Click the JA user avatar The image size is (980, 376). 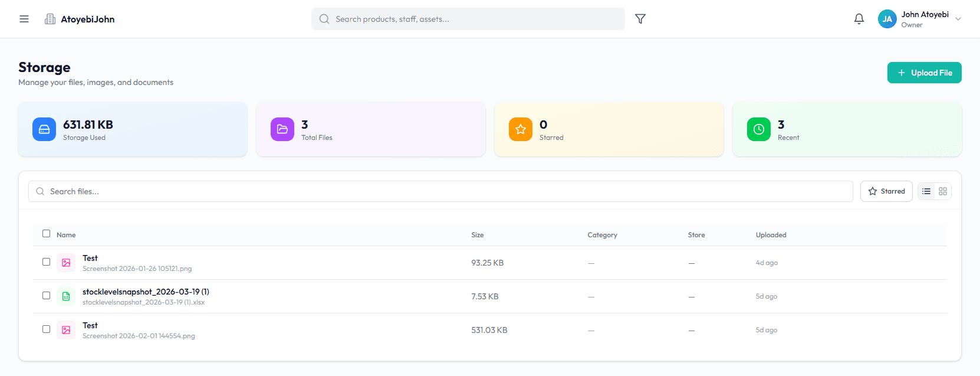point(887,19)
